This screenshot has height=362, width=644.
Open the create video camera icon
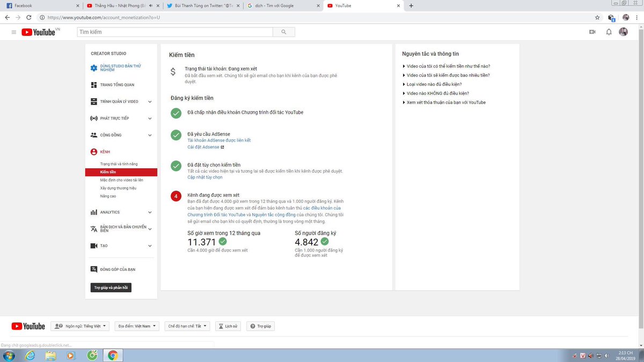(592, 32)
